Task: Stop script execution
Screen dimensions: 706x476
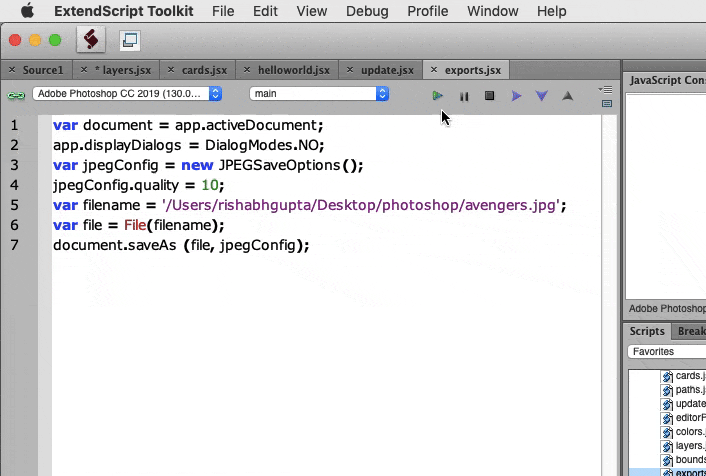Action: pos(489,95)
